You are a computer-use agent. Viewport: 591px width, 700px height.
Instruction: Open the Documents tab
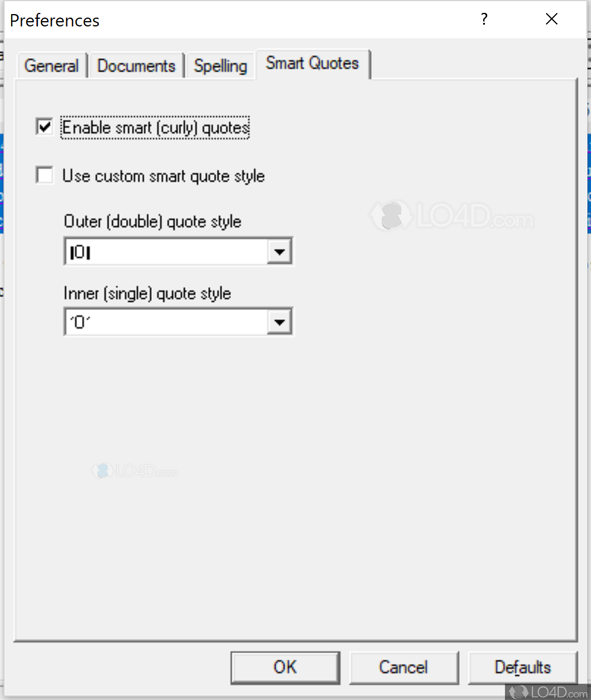tap(136, 66)
